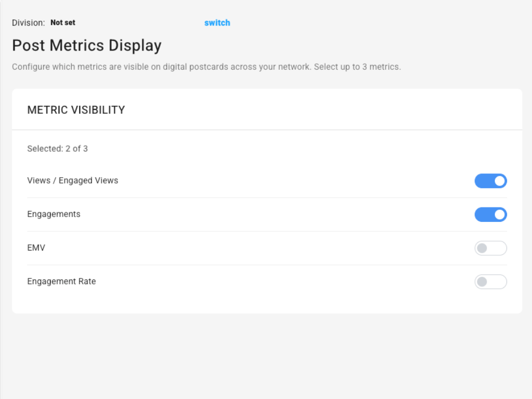This screenshot has height=399, width=532.
Task: Click the EMV row label
Action: pyautogui.click(x=36, y=248)
